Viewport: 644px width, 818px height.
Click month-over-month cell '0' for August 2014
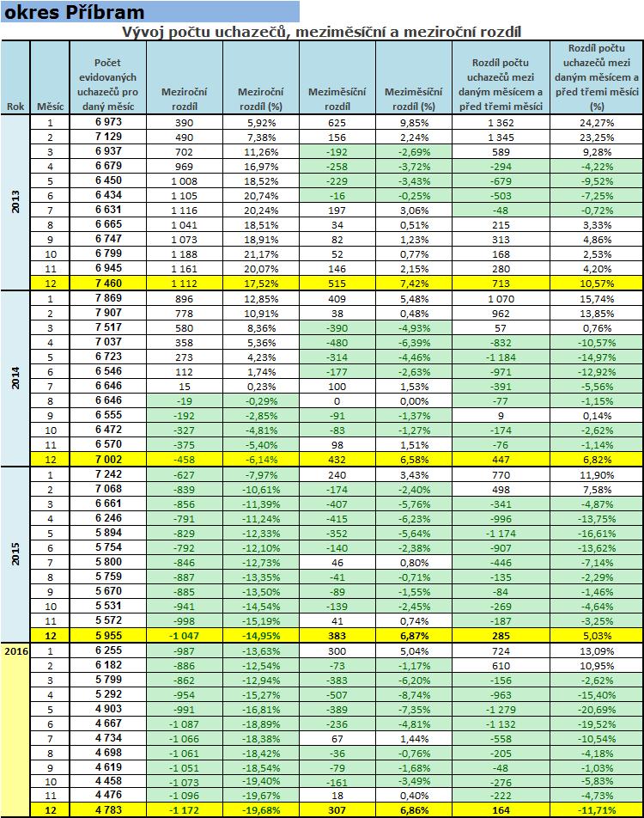pos(337,401)
